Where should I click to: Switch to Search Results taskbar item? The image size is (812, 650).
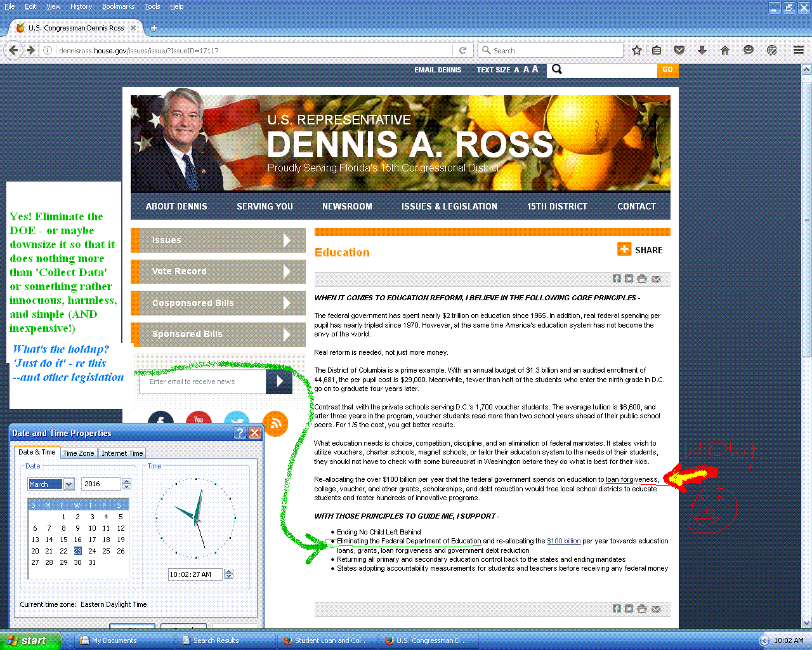pos(225,640)
